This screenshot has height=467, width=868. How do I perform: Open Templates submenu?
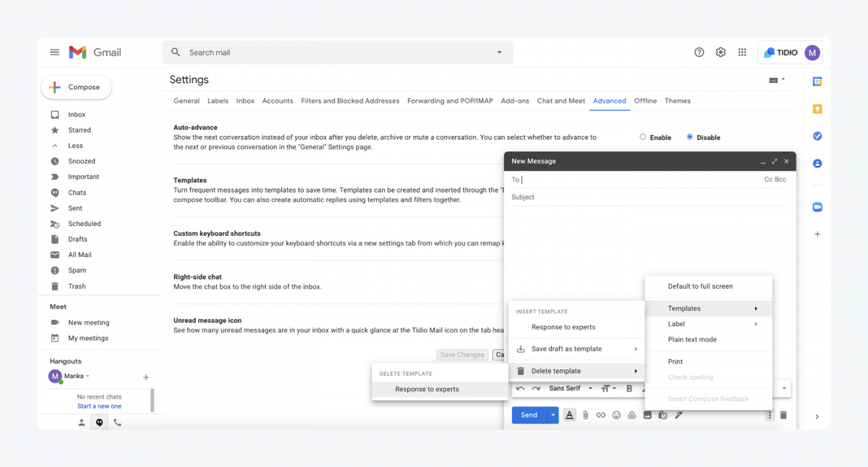tap(708, 308)
